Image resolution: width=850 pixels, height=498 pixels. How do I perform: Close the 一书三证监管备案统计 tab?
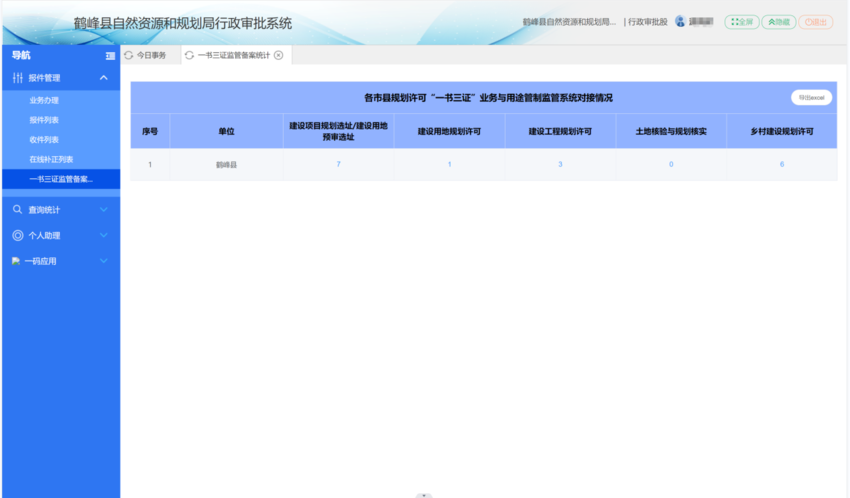point(279,55)
